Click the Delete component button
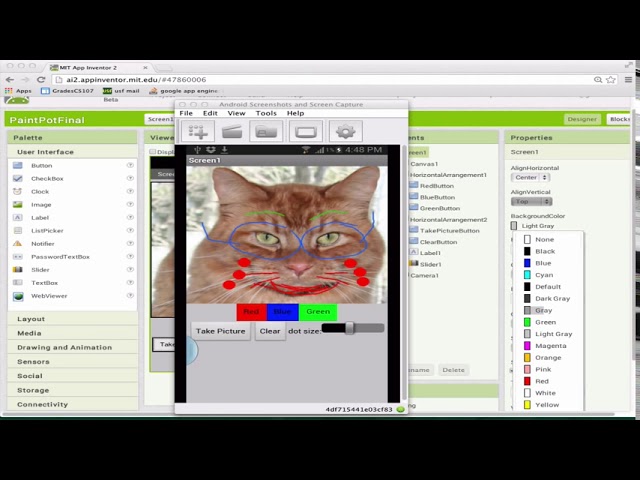The width and height of the screenshot is (640, 480). click(453, 370)
